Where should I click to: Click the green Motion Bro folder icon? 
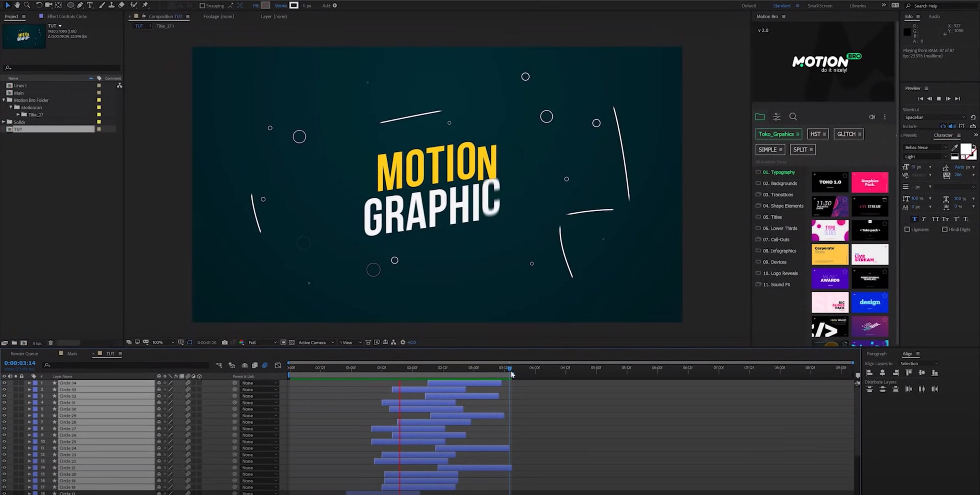[x=760, y=116]
